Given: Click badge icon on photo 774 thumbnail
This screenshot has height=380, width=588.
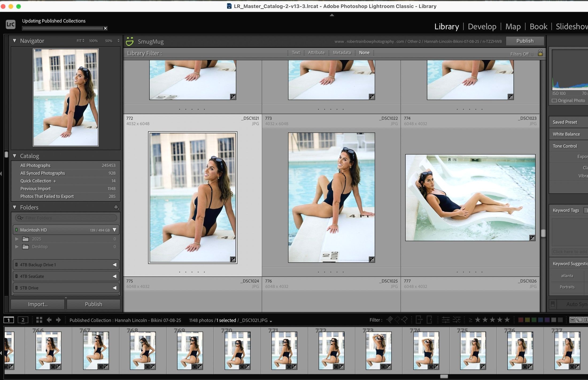Looking at the screenshot, I should coord(532,238).
